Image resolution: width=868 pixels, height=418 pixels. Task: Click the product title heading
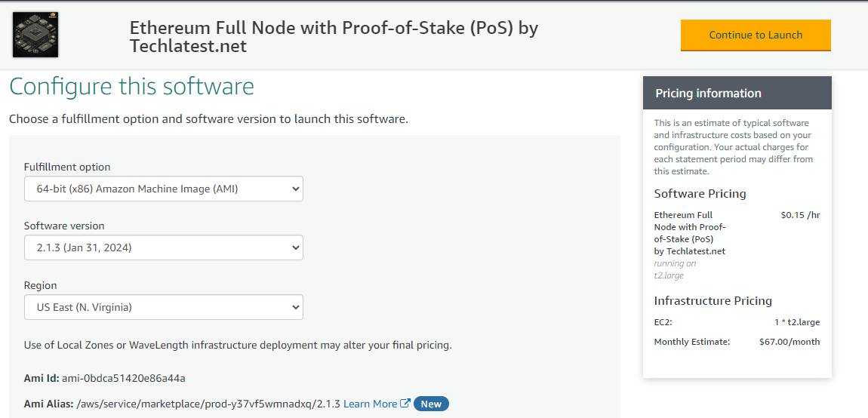coord(334,36)
